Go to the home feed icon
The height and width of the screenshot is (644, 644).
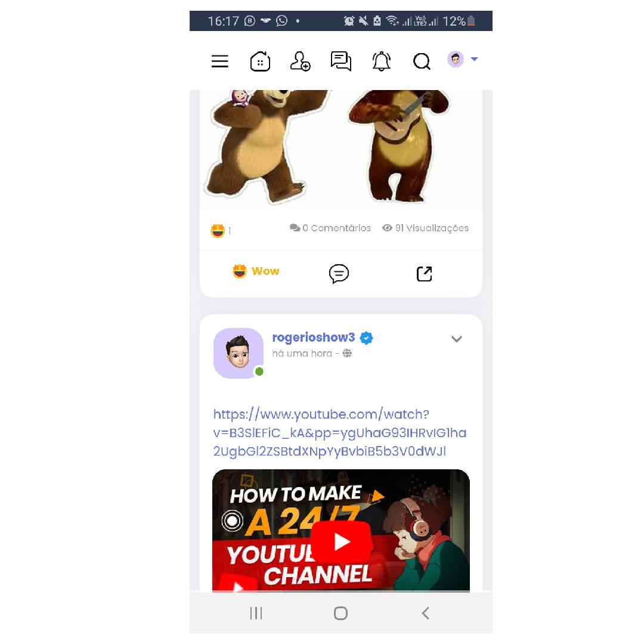[x=261, y=61]
